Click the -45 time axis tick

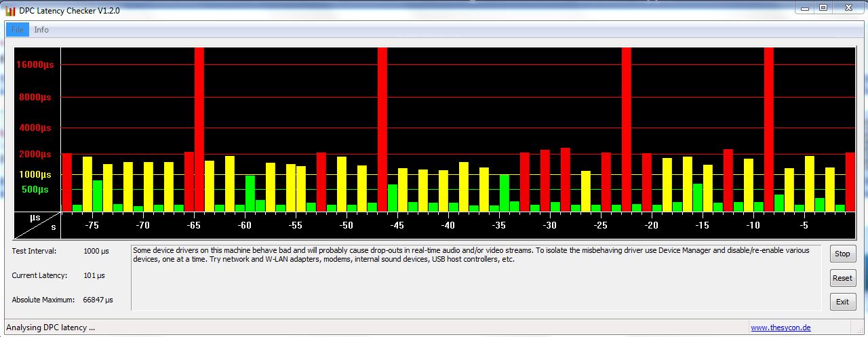tap(397, 225)
